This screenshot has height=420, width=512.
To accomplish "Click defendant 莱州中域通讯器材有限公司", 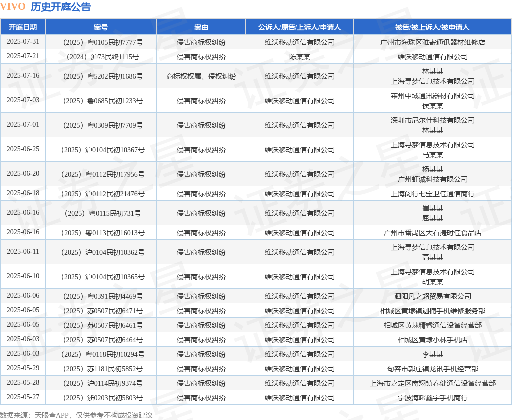I will click(x=432, y=96).
